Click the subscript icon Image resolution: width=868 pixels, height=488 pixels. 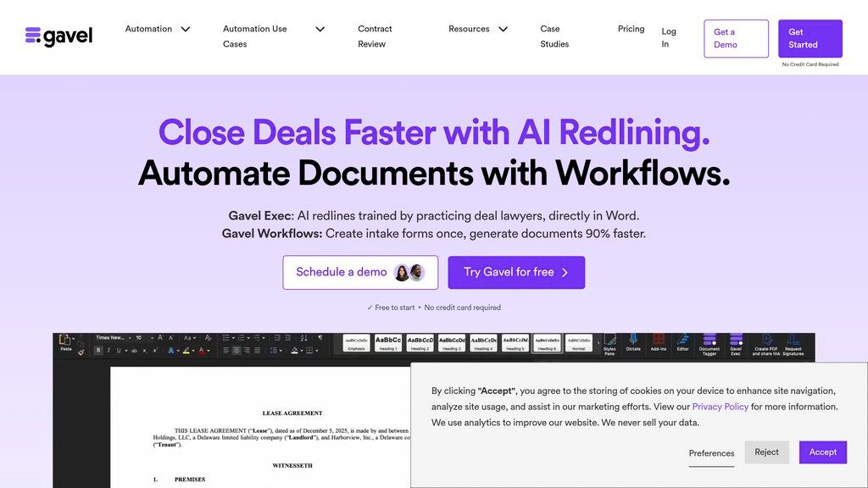click(144, 350)
